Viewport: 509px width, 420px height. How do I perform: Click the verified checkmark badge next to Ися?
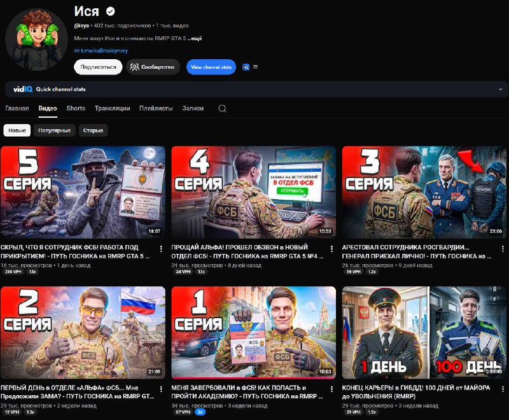tap(110, 11)
